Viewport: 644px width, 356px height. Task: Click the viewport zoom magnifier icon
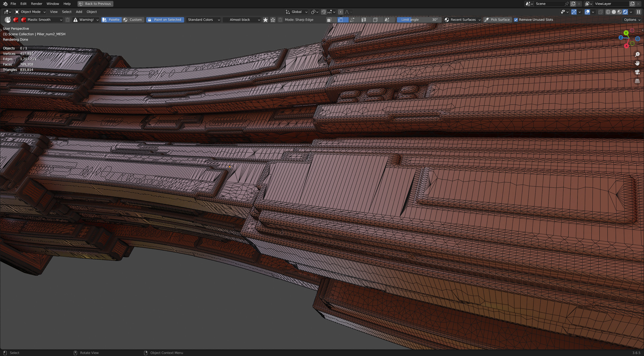(637, 54)
